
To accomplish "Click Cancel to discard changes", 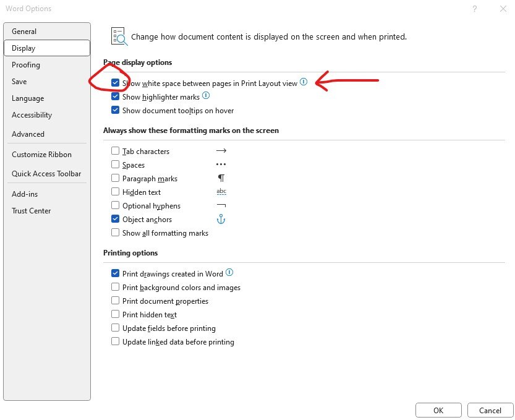I will pos(490,411).
